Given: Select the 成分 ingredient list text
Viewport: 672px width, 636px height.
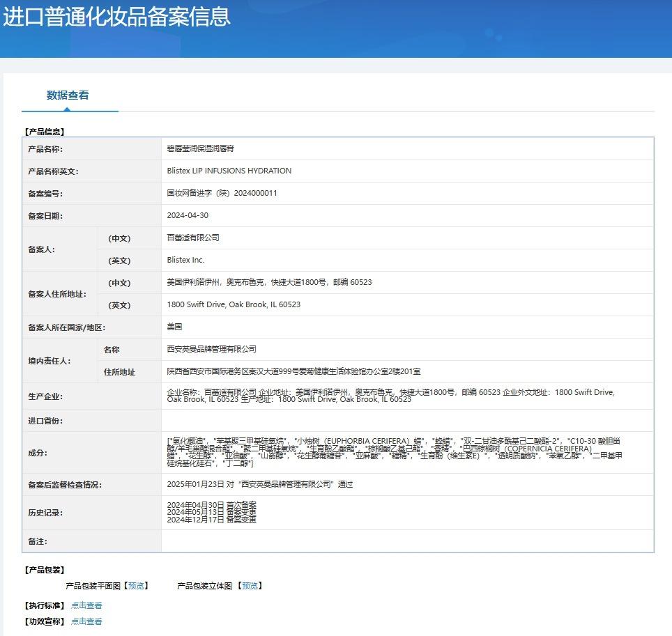Looking at the screenshot, I should pos(395,452).
